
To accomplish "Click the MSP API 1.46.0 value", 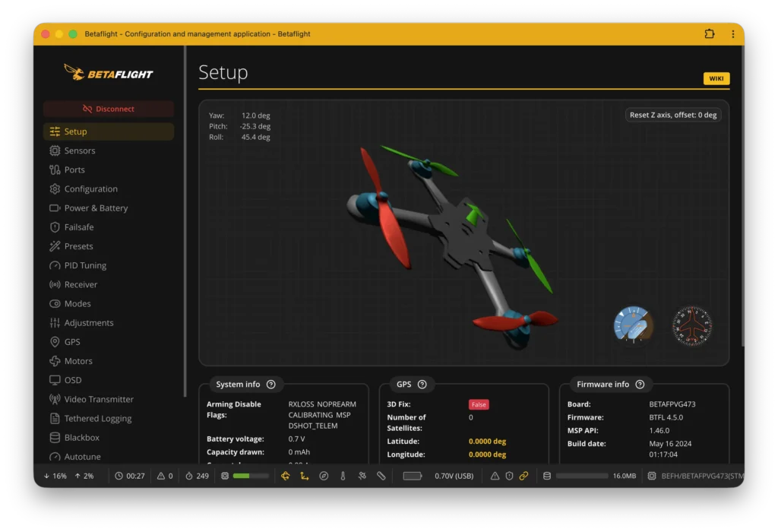I will 659,431.
